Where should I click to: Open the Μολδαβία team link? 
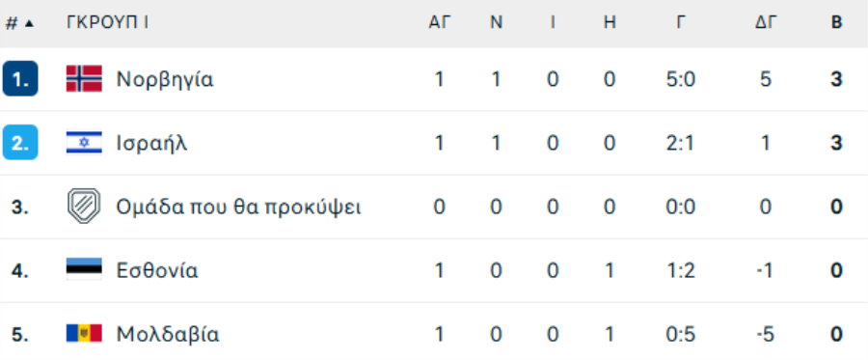(168, 335)
